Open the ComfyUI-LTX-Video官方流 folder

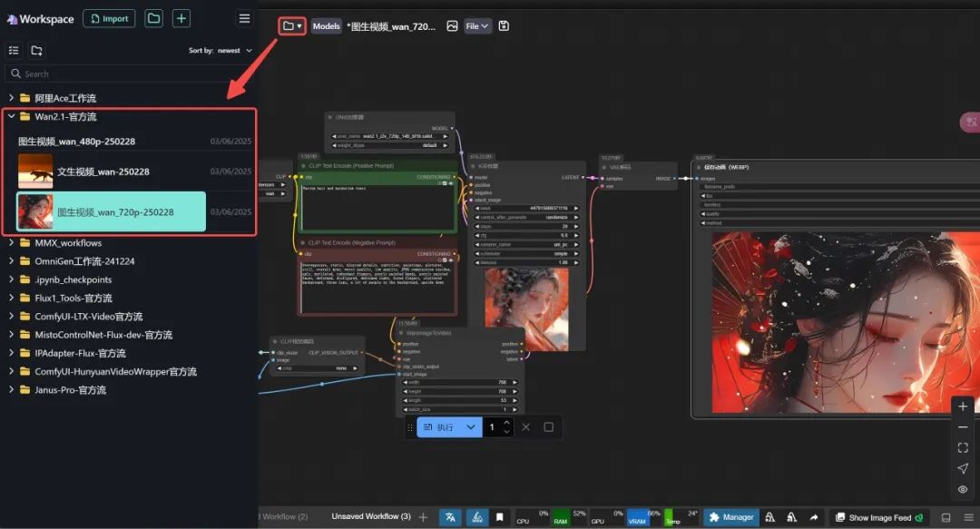pyautogui.click(x=88, y=317)
